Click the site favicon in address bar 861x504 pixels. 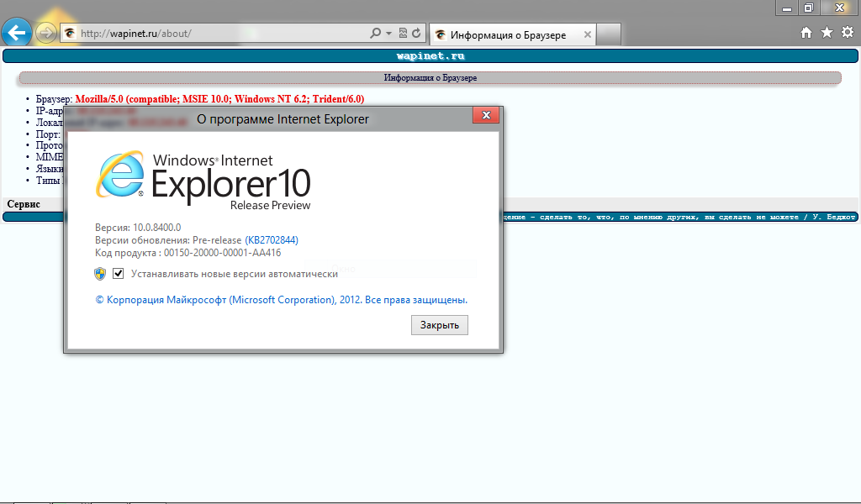(71, 34)
